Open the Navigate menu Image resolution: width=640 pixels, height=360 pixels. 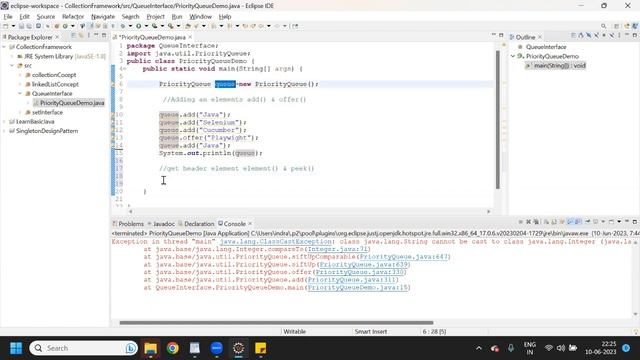(x=103, y=17)
